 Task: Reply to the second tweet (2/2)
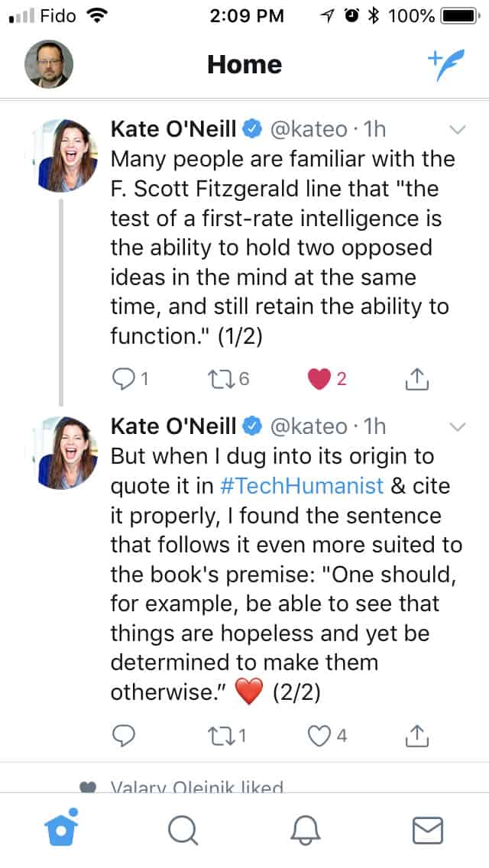123,735
